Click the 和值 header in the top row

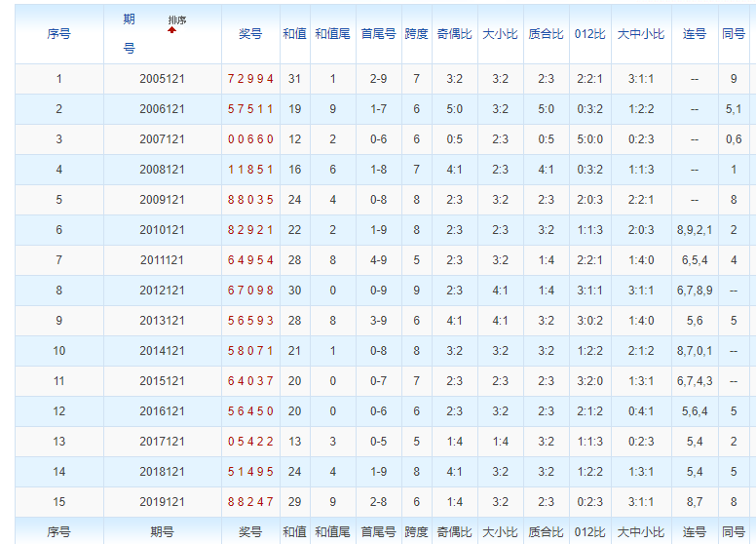click(294, 34)
